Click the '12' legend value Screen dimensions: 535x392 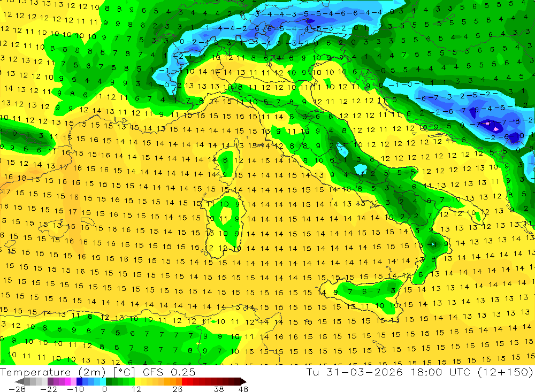pos(136,389)
